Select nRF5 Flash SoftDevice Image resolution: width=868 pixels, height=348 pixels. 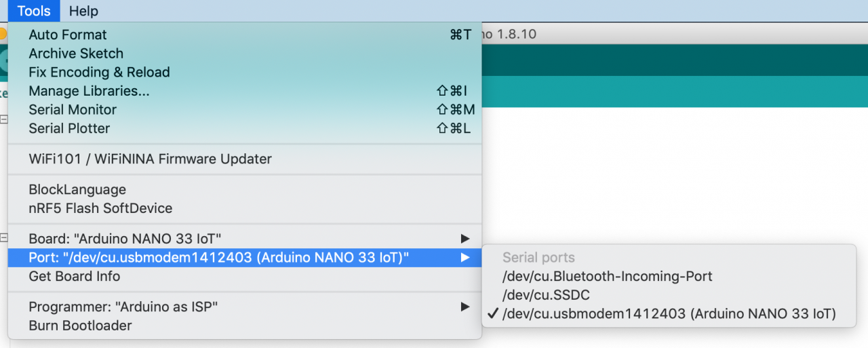coord(100,208)
